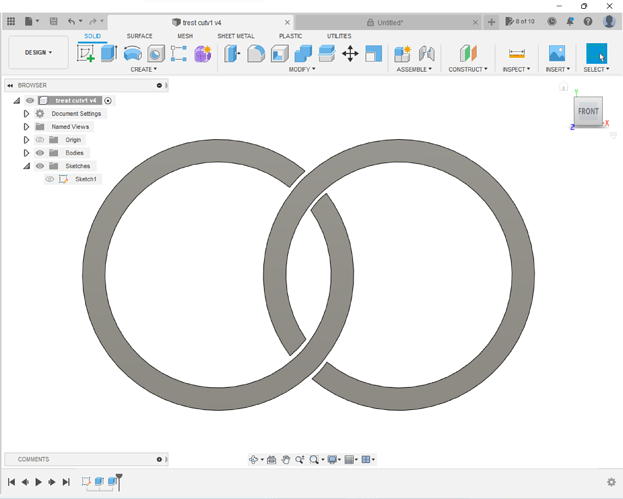Viewport: 623px width, 499px height.
Task: Select the Pan hand tool
Action: 286,460
